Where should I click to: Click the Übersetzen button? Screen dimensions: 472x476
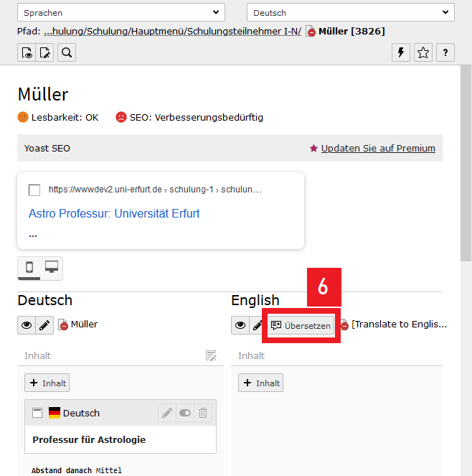(x=301, y=325)
